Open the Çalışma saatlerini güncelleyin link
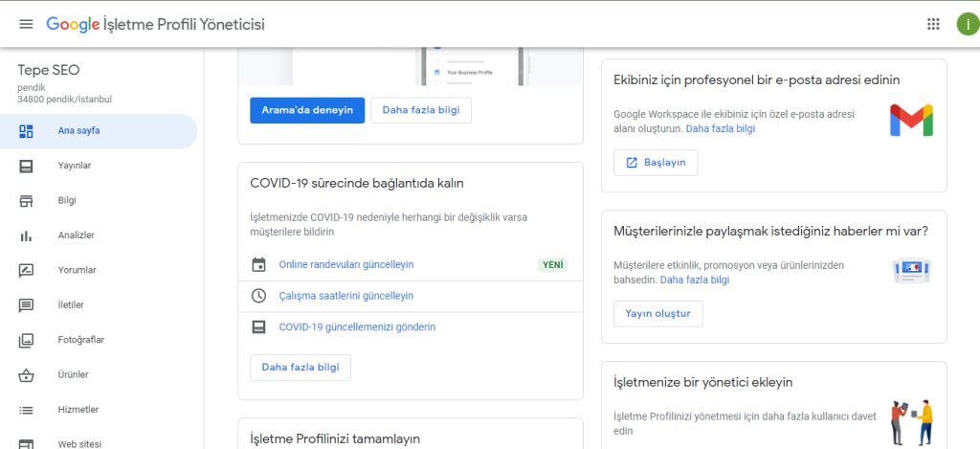The height and width of the screenshot is (449, 980). coord(345,296)
